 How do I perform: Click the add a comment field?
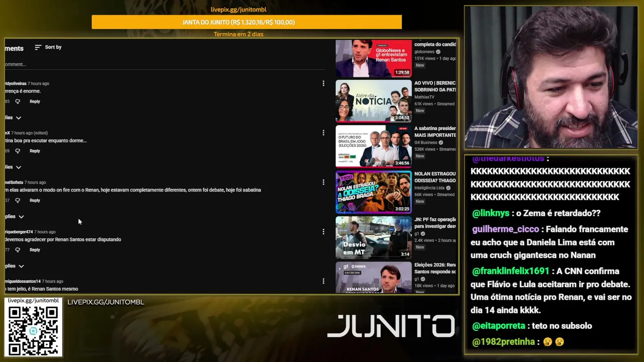click(165, 64)
